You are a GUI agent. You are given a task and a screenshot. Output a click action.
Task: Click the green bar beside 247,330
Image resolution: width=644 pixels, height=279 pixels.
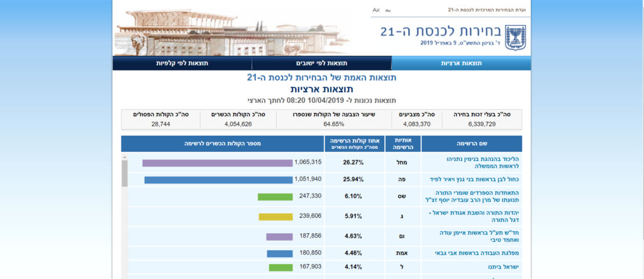[x=275, y=197]
